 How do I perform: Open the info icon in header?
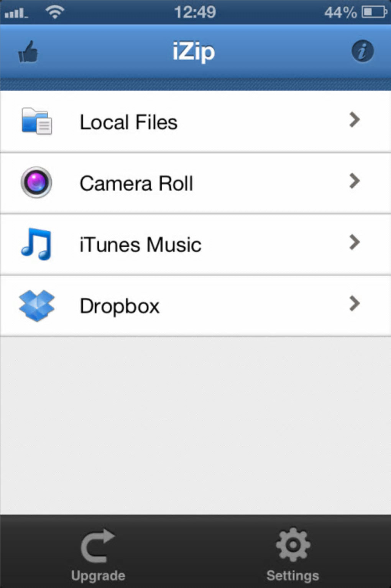(362, 51)
